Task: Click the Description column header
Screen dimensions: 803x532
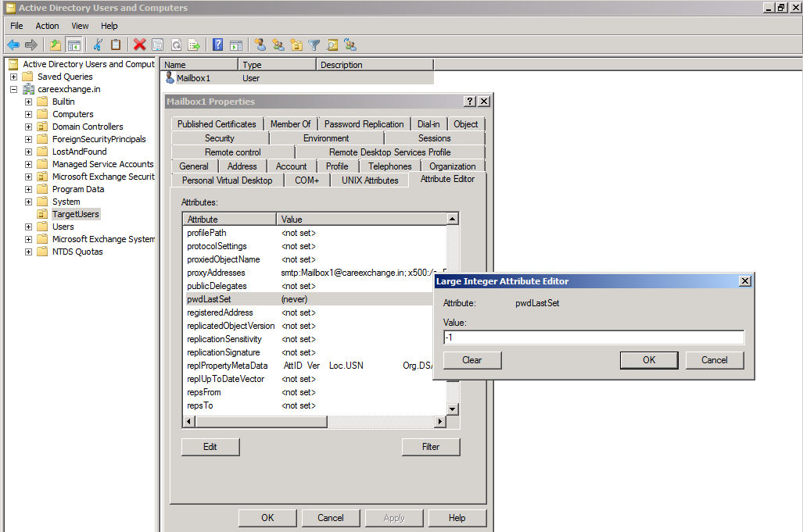Action: point(375,65)
